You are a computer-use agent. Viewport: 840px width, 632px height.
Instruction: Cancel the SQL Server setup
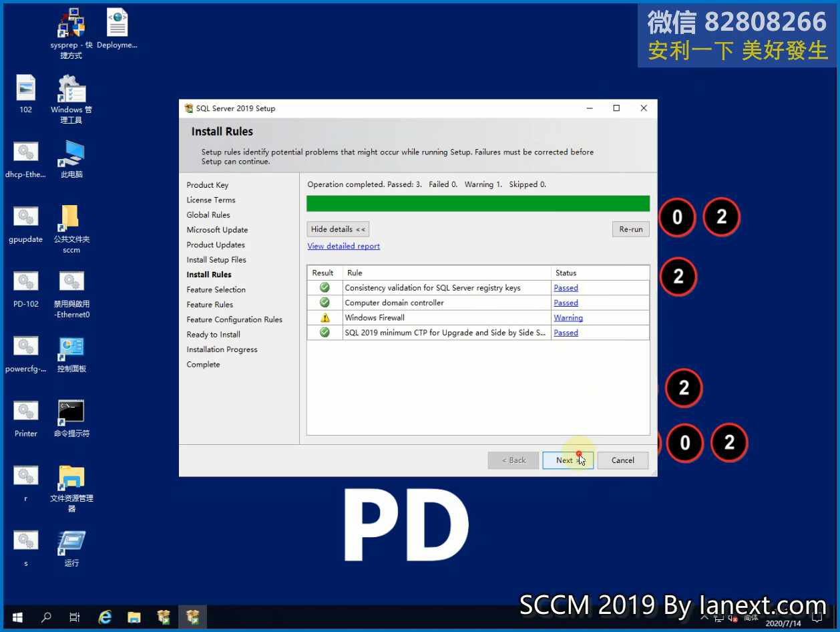[x=622, y=460]
